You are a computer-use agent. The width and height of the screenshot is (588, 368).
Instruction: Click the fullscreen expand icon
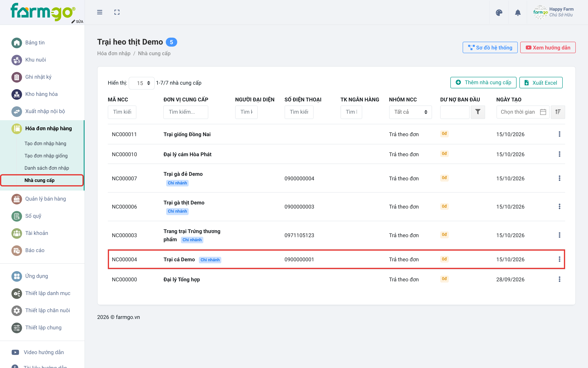click(117, 12)
